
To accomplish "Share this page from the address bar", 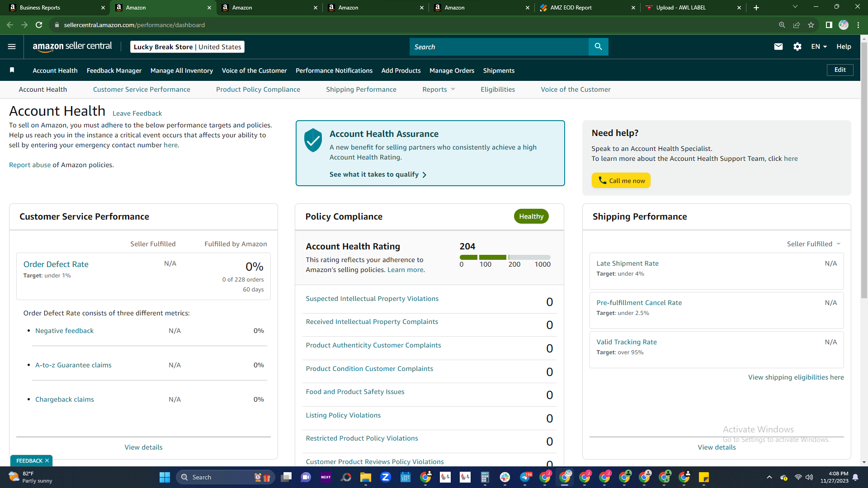I will (x=797, y=25).
